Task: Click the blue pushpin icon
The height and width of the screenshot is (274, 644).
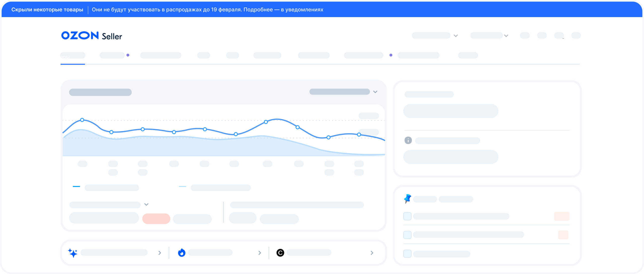Action: (x=408, y=199)
